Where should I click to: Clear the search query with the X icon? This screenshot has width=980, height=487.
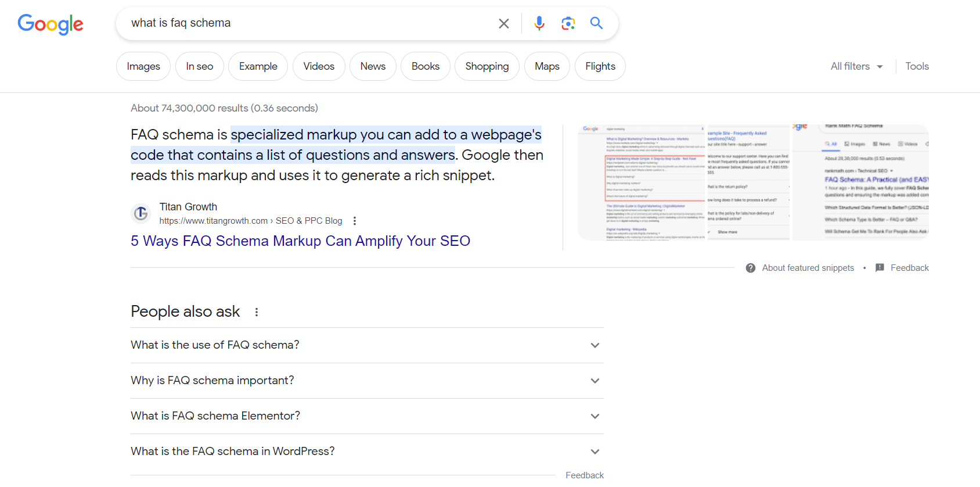[x=504, y=23]
